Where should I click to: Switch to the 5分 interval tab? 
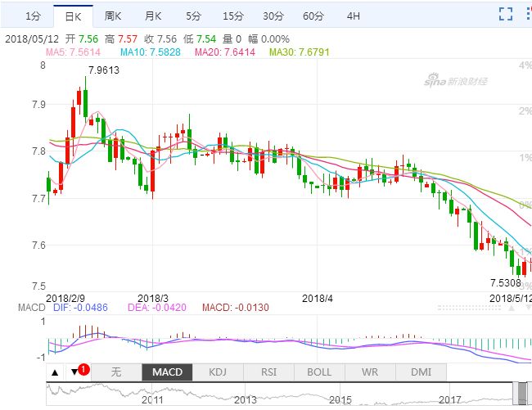click(193, 16)
